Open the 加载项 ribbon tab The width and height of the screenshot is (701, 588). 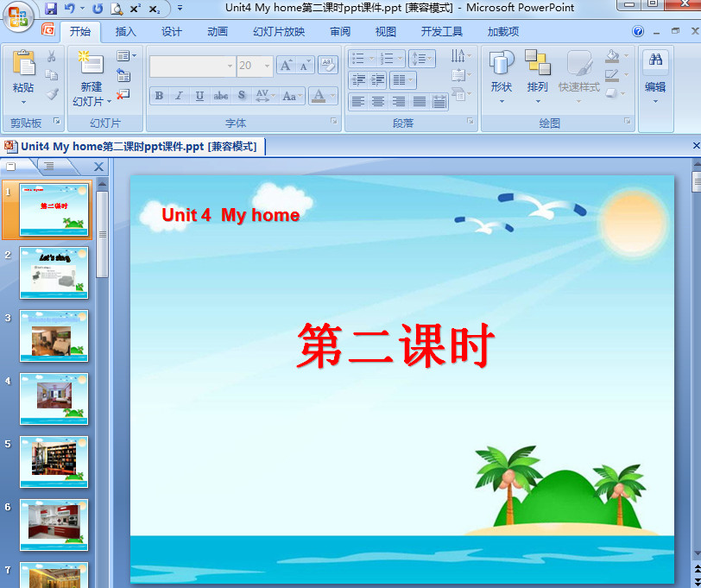point(502,32)
